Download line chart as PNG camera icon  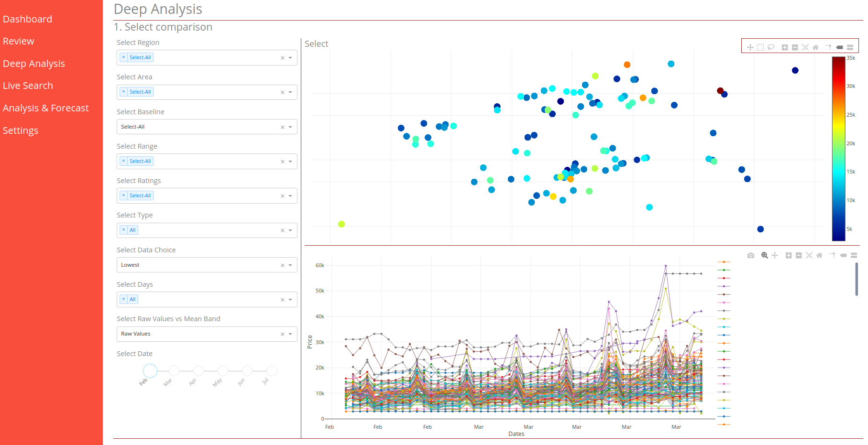pos(751,256)
